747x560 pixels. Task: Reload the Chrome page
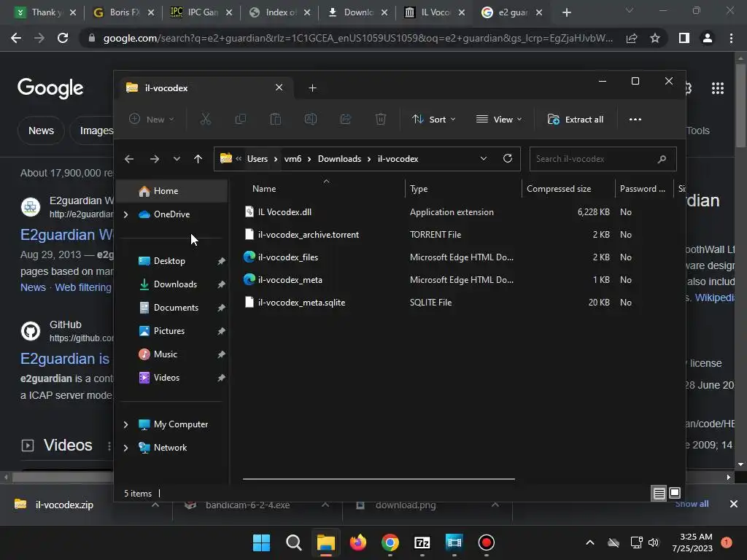tap(63, 38)
